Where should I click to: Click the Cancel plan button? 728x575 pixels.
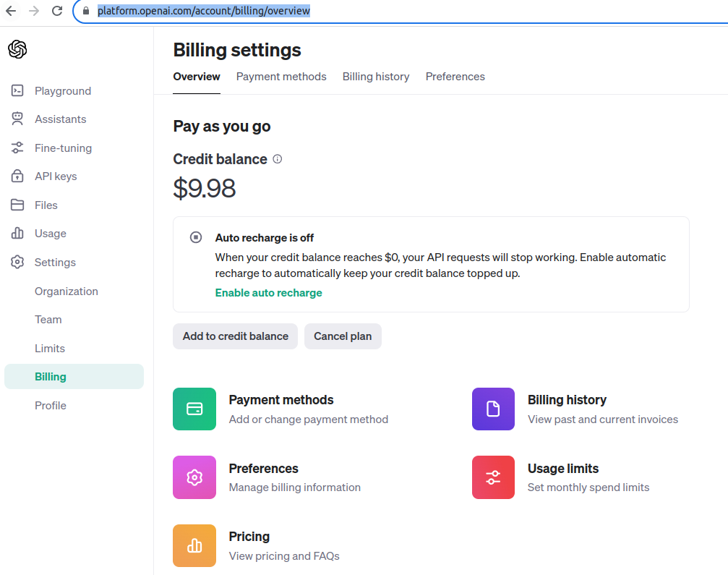[343, 336]
